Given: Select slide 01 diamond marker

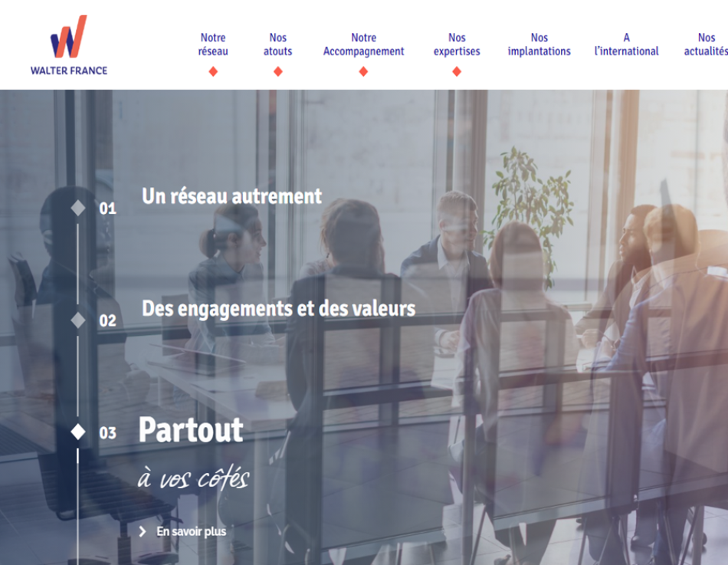Looking at the screenshot, I should pos(78,208).
